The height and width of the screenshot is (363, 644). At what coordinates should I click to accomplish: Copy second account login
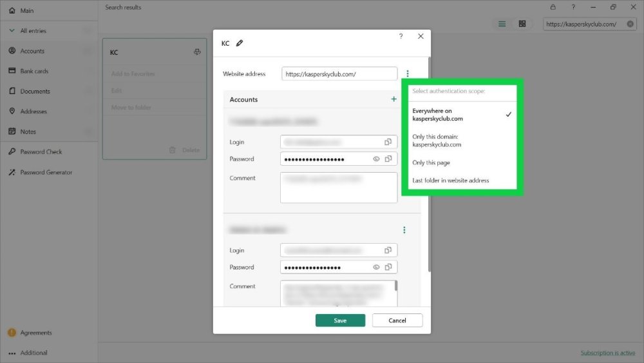pos(388,250)
